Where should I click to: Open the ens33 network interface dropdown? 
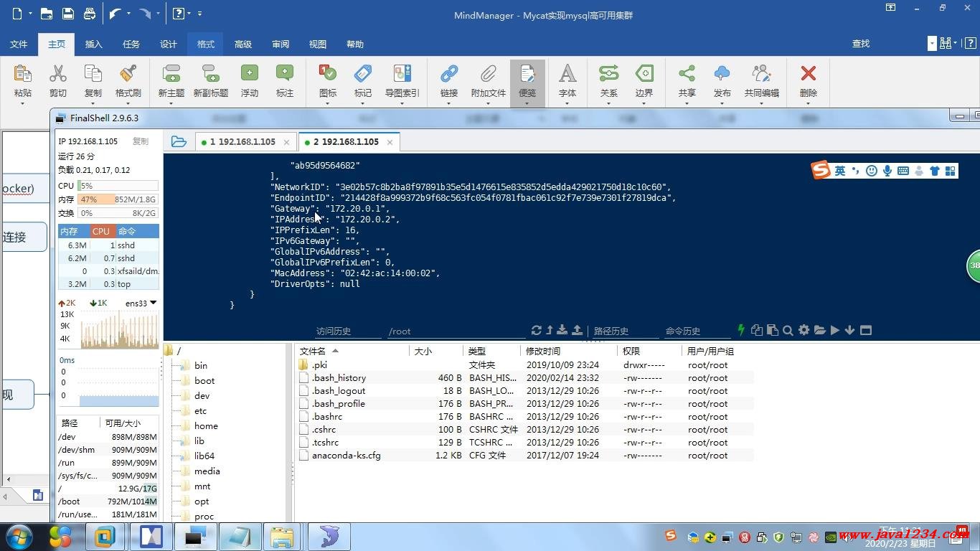[153, 303]
